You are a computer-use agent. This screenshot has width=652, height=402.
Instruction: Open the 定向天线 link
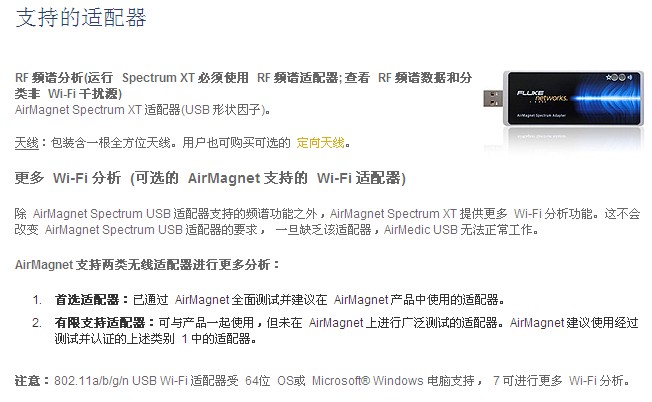click(x=320, y=143)
